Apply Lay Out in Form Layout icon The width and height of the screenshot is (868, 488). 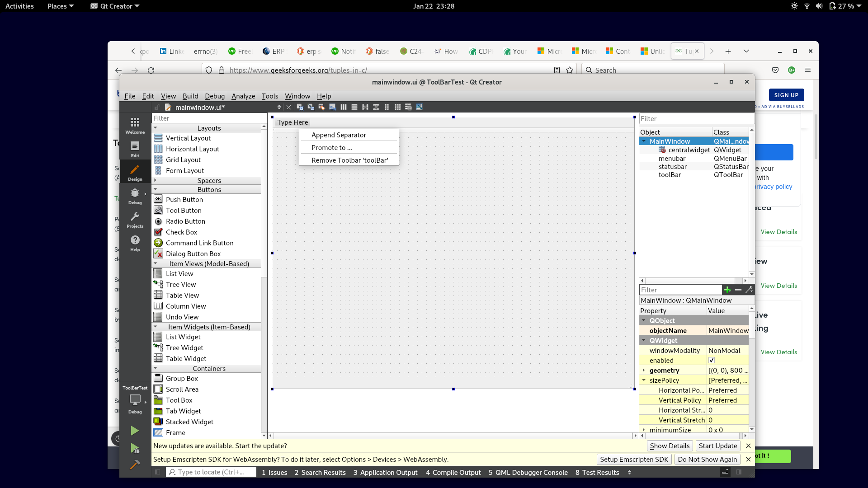click(x=387, y=107)
